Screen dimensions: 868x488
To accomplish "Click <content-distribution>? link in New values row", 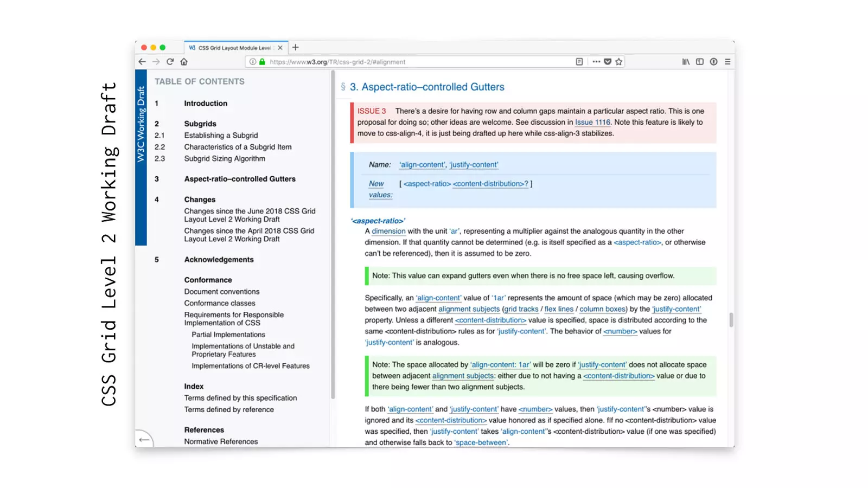I will pos(490,184).
